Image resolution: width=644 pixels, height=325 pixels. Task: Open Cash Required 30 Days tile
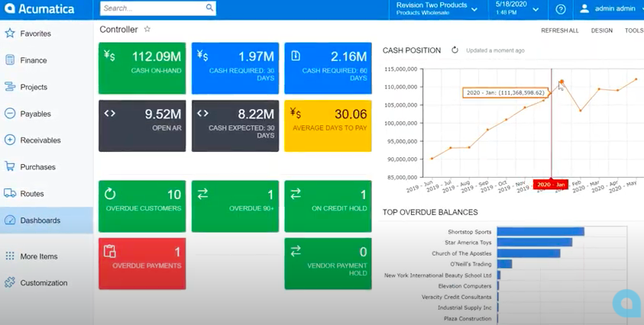(235, 68)
